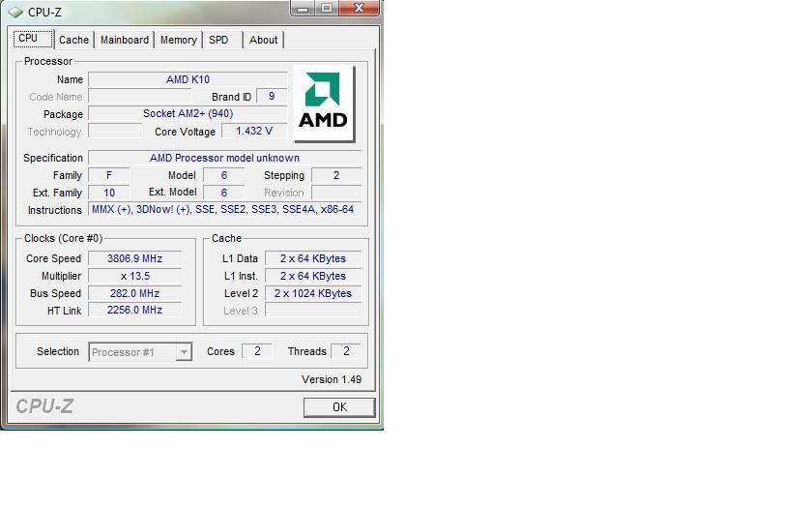812x508 pixels.
Task: Open the About tab
Action: [263, 40]
